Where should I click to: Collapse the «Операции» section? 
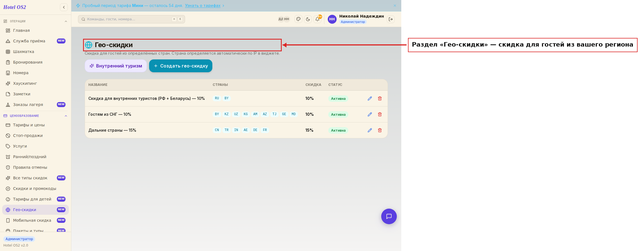(66, 21)
